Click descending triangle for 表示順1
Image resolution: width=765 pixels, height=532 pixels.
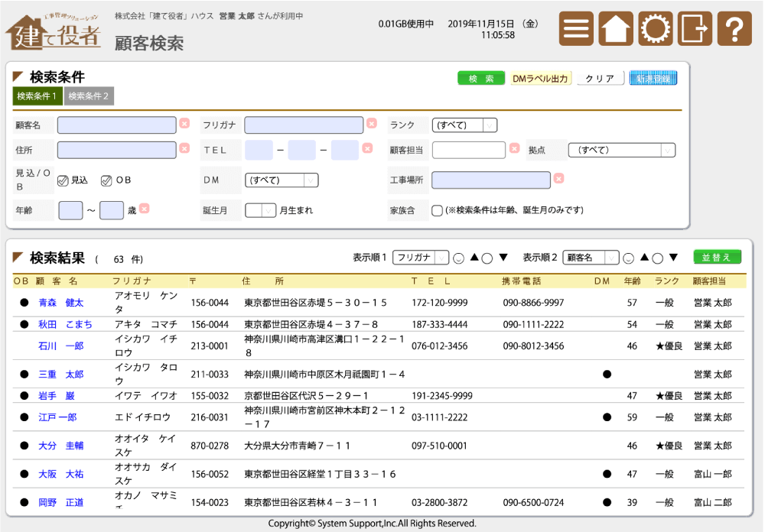pyautogui.click(x=503, y=258)
